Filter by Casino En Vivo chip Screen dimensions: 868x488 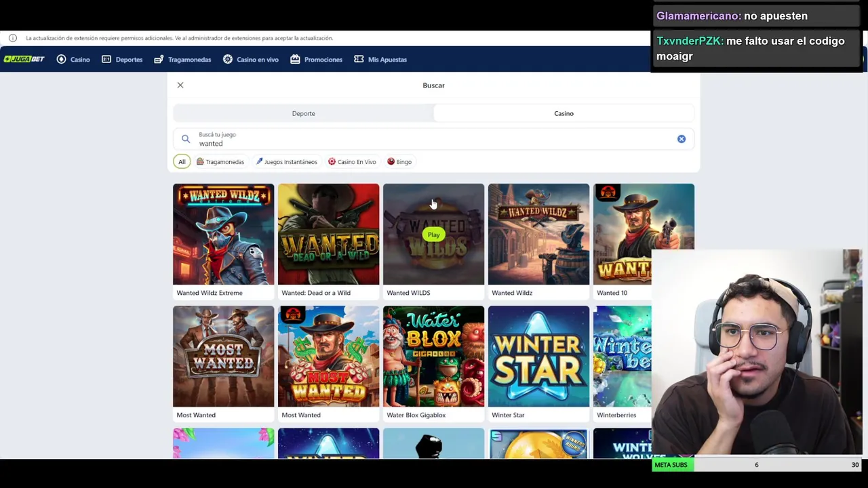pos(352,162)
